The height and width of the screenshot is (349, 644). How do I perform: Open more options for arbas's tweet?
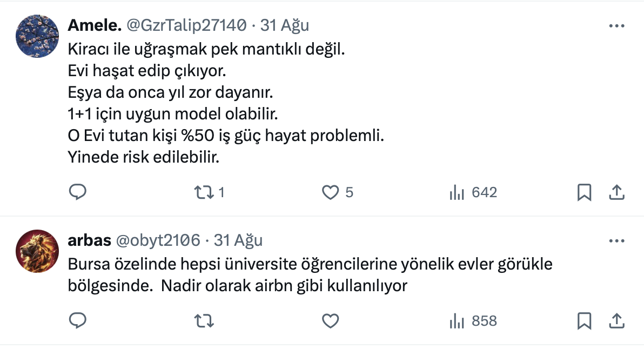[617, 241]
